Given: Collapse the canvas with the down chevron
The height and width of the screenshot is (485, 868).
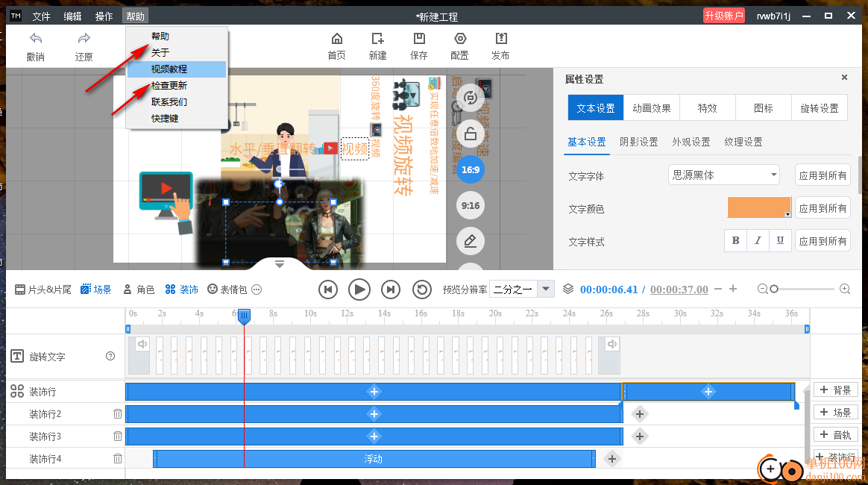Looking at the screenshot, I should [280, 265].
